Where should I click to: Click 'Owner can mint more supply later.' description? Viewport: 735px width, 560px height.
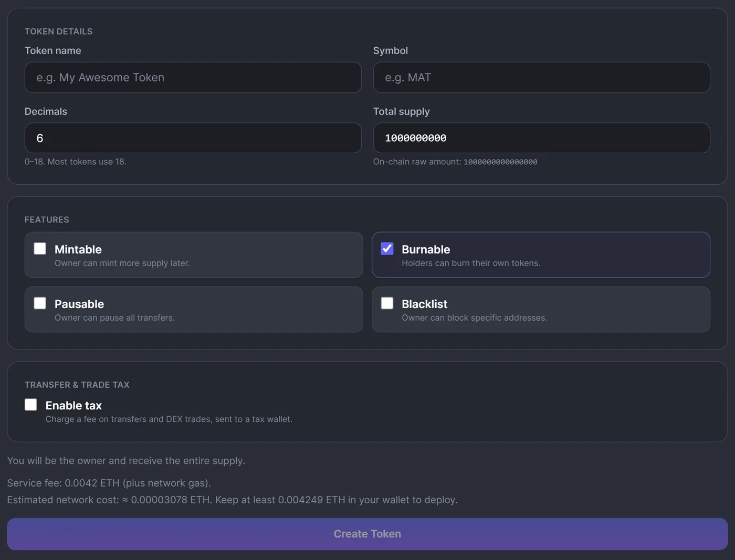point(122,263)
